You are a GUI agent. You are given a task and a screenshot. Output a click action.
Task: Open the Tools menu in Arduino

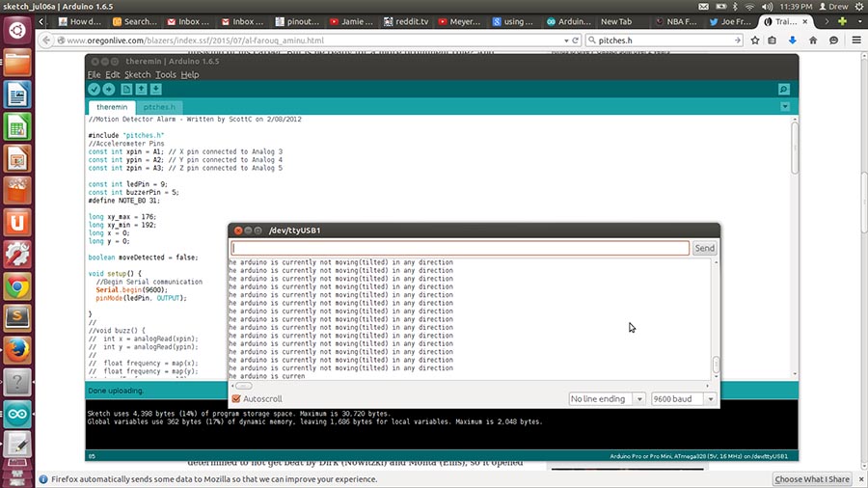pyautogui.click(x=166, y=74)
